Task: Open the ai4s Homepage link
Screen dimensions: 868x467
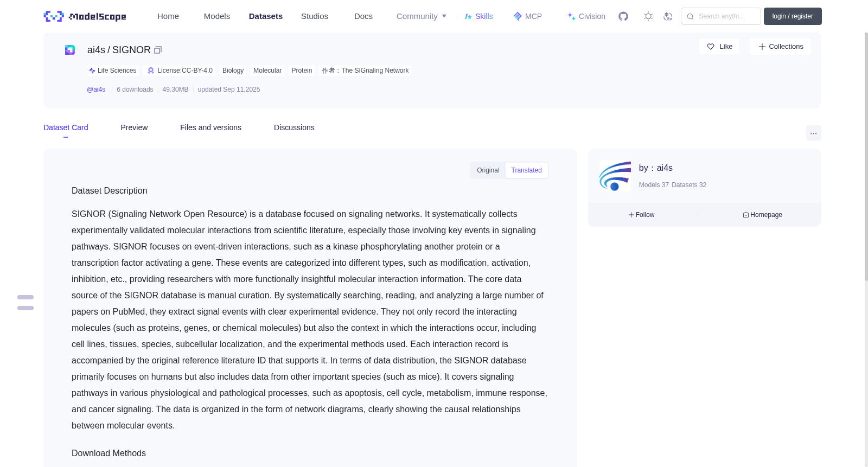Action: pos(762,215)
